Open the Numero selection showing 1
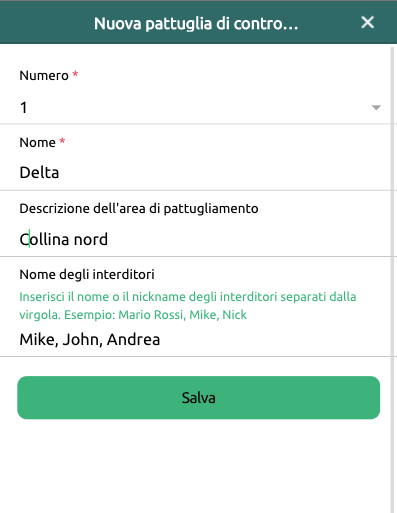This screenshot has width=397, height=513. [195, 107]
